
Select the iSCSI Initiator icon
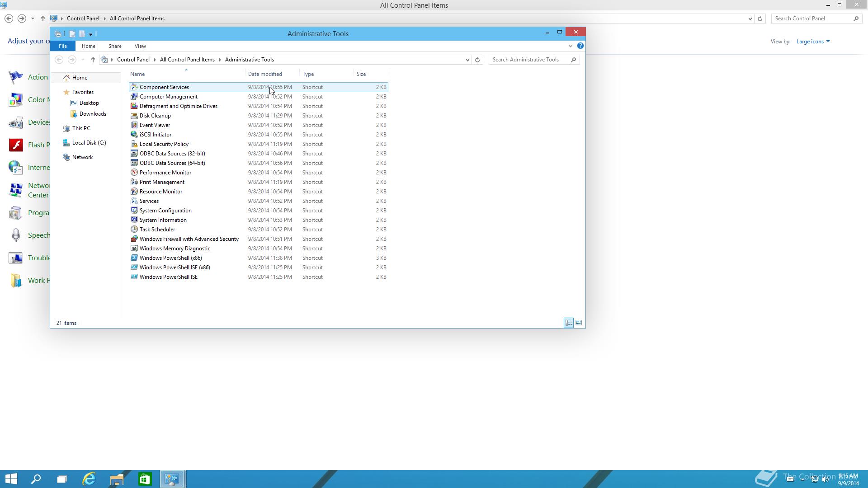point(134,135)
